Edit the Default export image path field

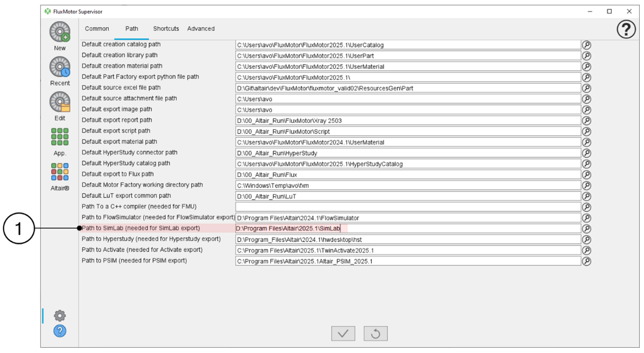(408, 110)
